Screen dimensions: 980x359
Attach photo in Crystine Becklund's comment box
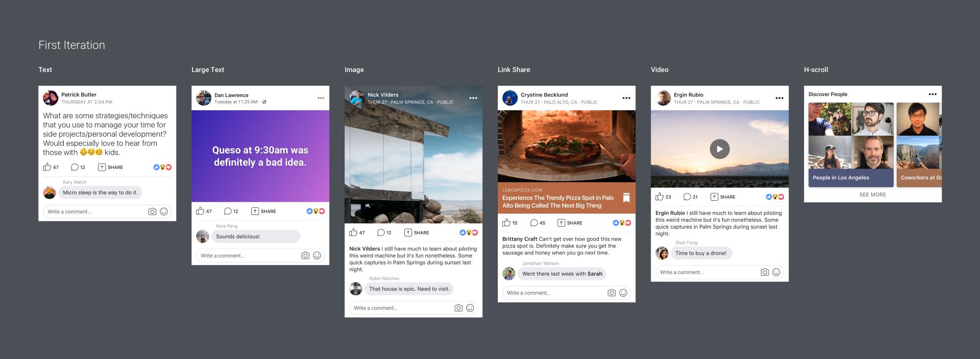[x=612, y=293]
